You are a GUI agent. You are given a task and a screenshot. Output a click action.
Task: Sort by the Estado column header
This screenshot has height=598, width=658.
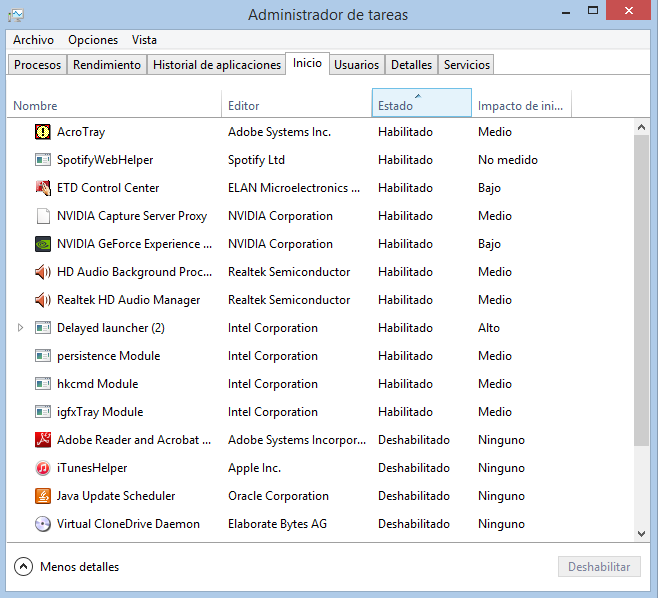[422, 103]
